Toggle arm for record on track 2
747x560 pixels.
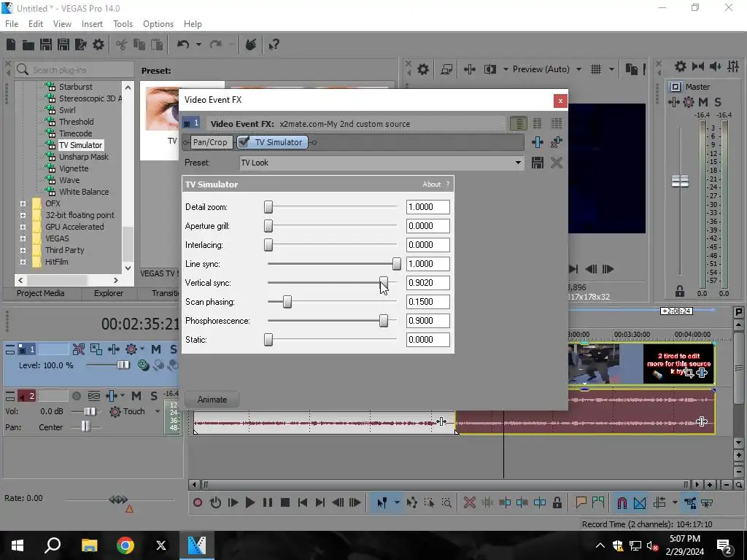(76, 396)
